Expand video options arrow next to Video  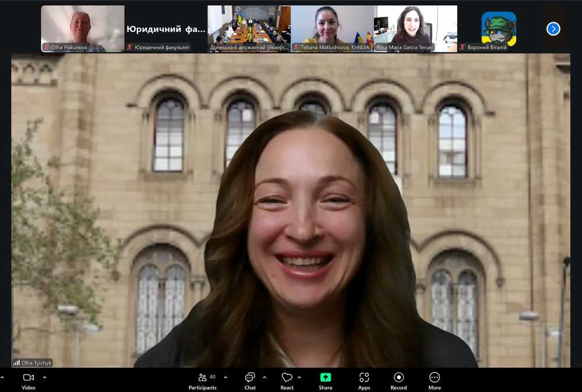pos(45,377)
